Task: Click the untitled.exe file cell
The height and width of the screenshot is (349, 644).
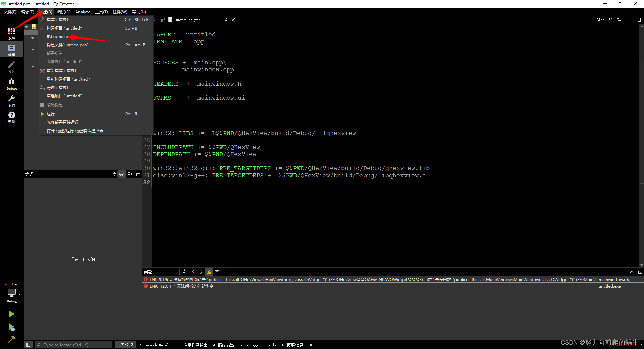Action: [609, 286]
